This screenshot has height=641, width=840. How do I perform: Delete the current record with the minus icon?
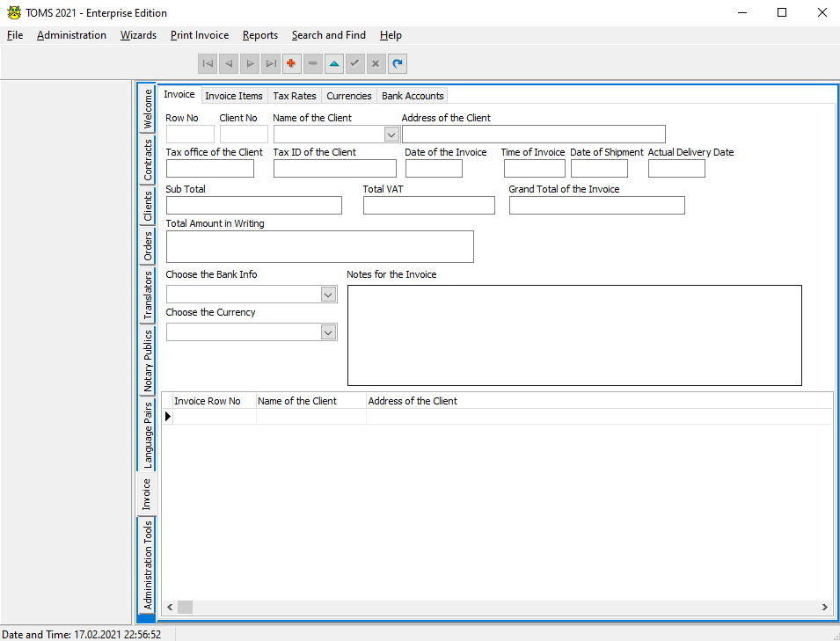(x=312, y=63)
